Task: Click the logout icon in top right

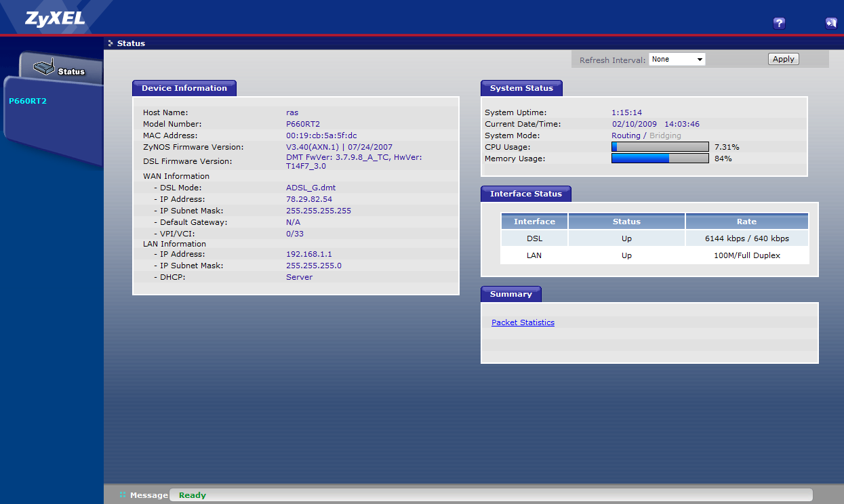Action: point(830,23)
